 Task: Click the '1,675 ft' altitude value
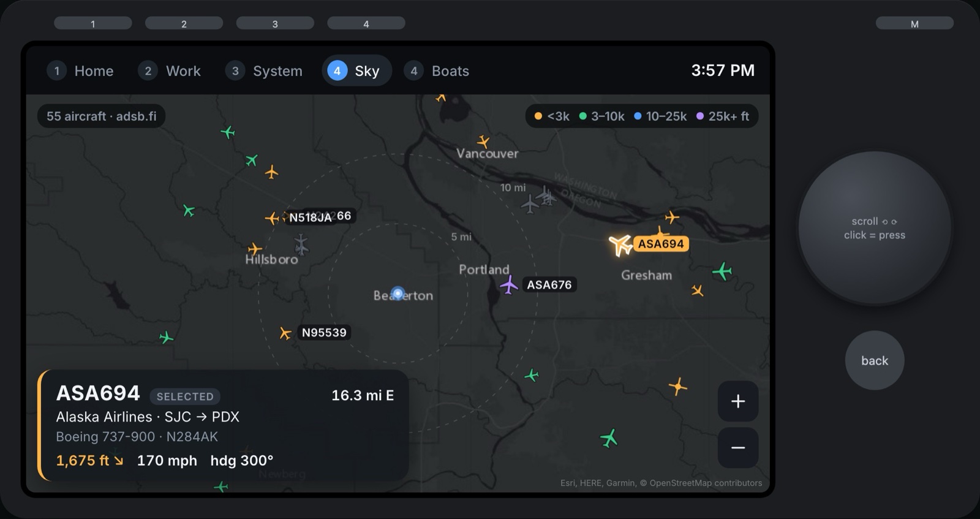click(x=83, y=461)
